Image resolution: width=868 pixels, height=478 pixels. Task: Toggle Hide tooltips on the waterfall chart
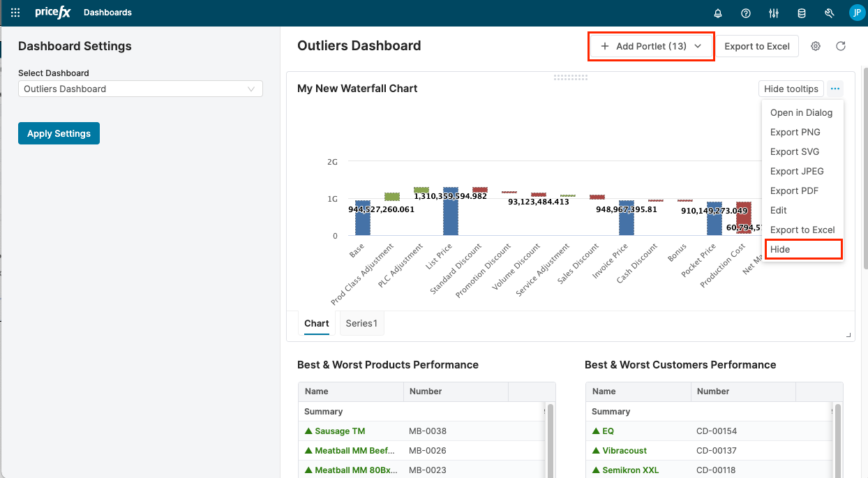791,89
